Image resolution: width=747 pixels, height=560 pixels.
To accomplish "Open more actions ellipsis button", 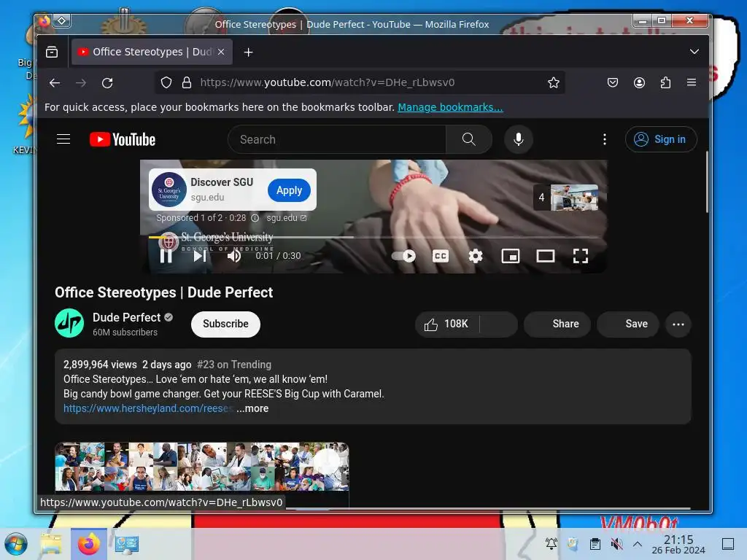I will (x=678, y=324).
